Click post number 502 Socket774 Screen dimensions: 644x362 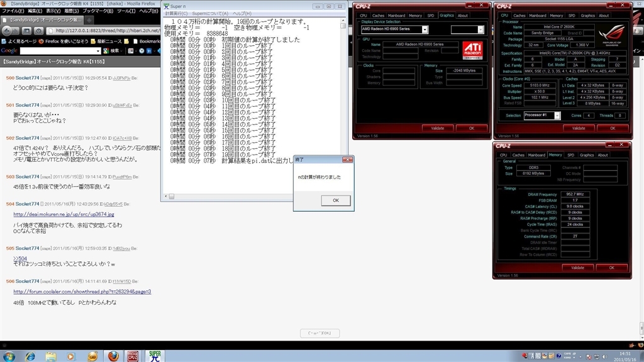(23, 138)
